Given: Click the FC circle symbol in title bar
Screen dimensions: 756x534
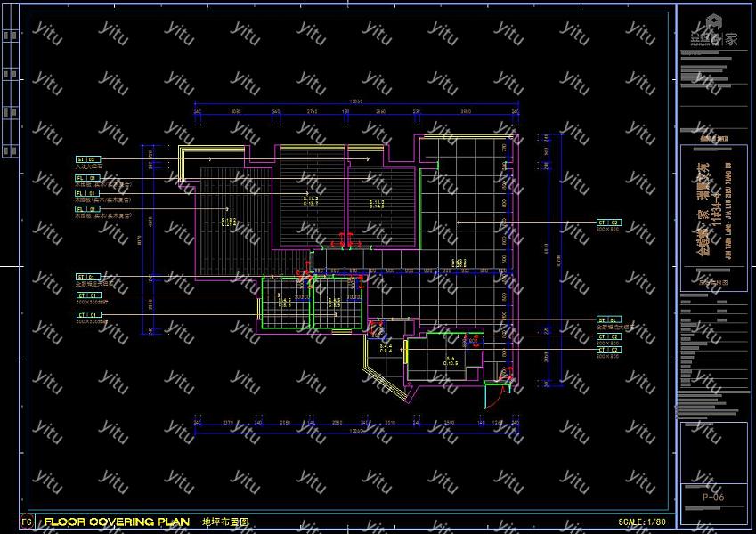Looking at the screenshot, I should tap(27, 522).
